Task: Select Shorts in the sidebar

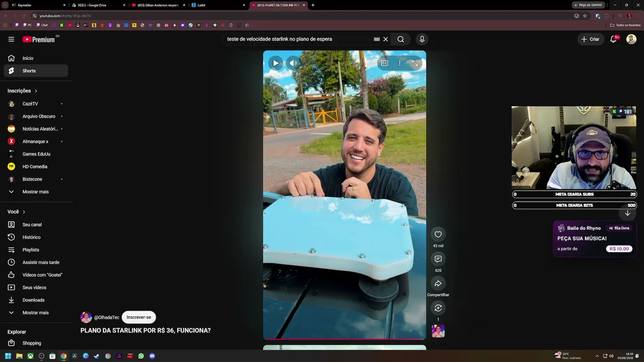Action: pyautogui.click(x=36, y=71)
